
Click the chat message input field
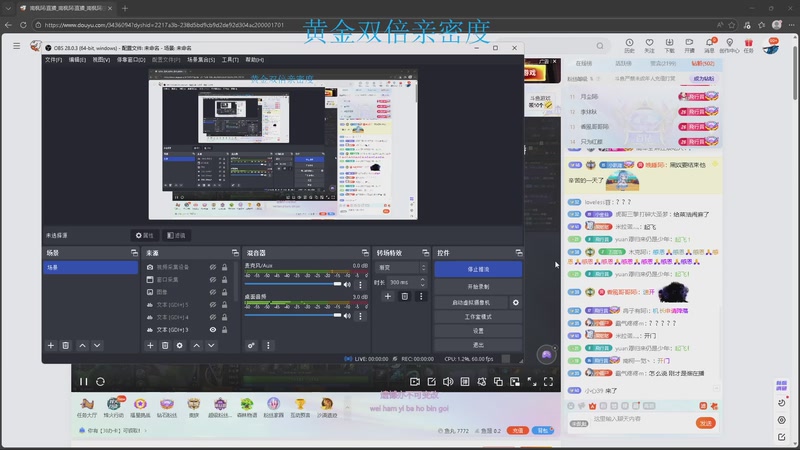(x=641, y=419)
